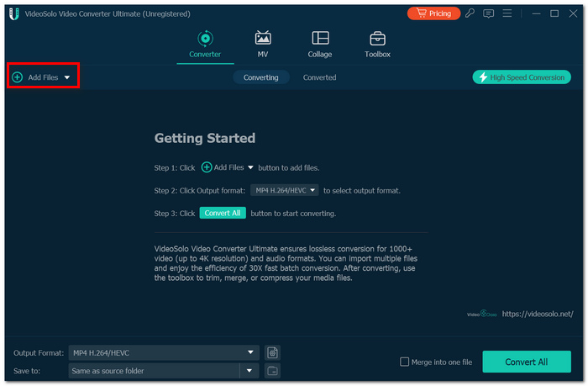Maximize the VideoSolo window

click(554, 13)
